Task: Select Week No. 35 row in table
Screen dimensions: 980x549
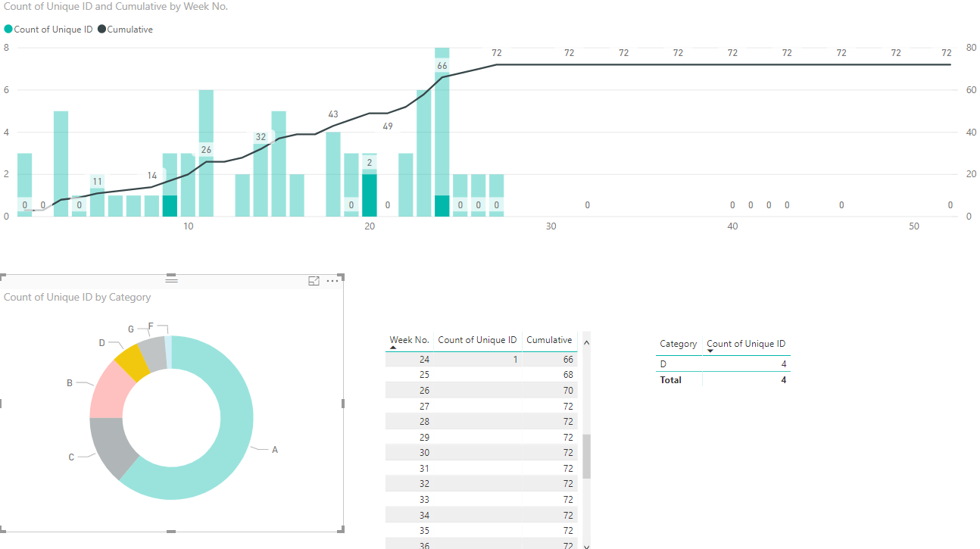Action: click(x=481, y=531)
